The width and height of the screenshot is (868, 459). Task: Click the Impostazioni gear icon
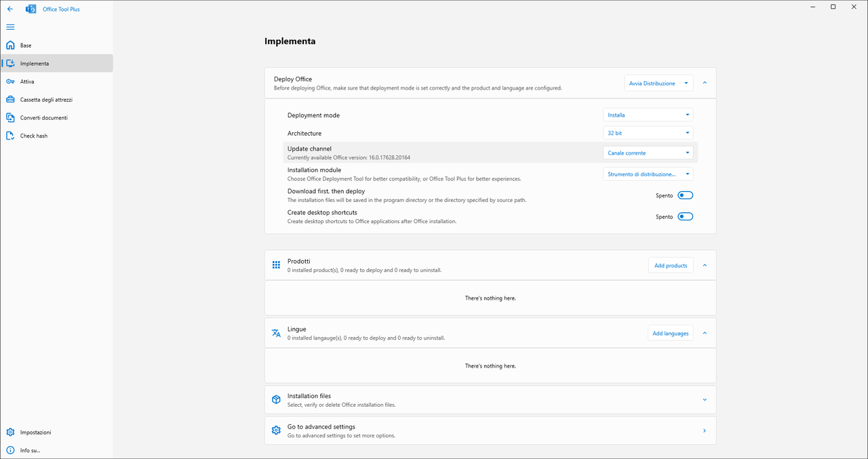10,433
